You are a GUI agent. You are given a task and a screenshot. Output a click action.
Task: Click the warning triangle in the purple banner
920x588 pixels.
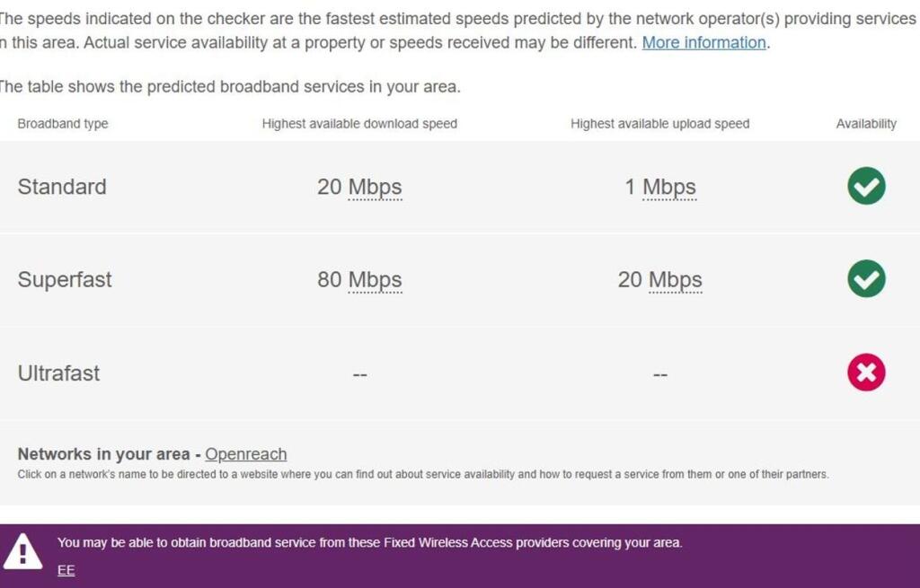(22, 551)
